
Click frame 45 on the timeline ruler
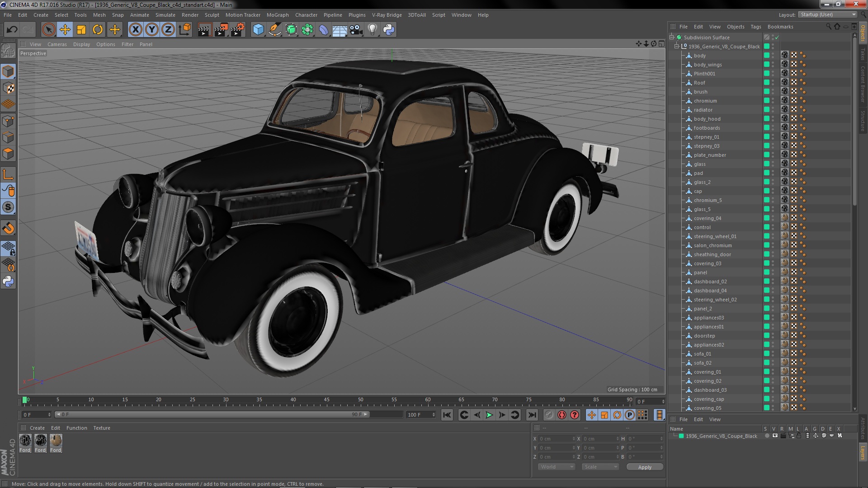tap(327, 400)
